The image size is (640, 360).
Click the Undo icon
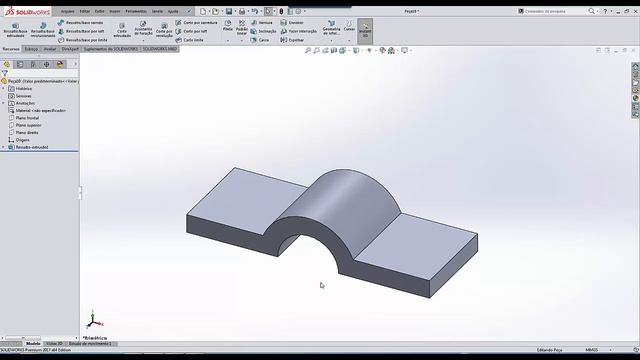[255, 11]
